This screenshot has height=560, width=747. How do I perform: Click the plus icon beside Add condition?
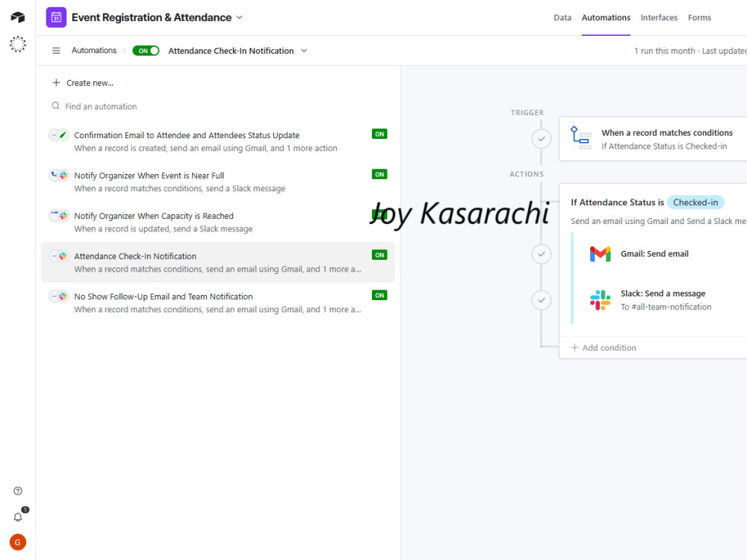574,348
